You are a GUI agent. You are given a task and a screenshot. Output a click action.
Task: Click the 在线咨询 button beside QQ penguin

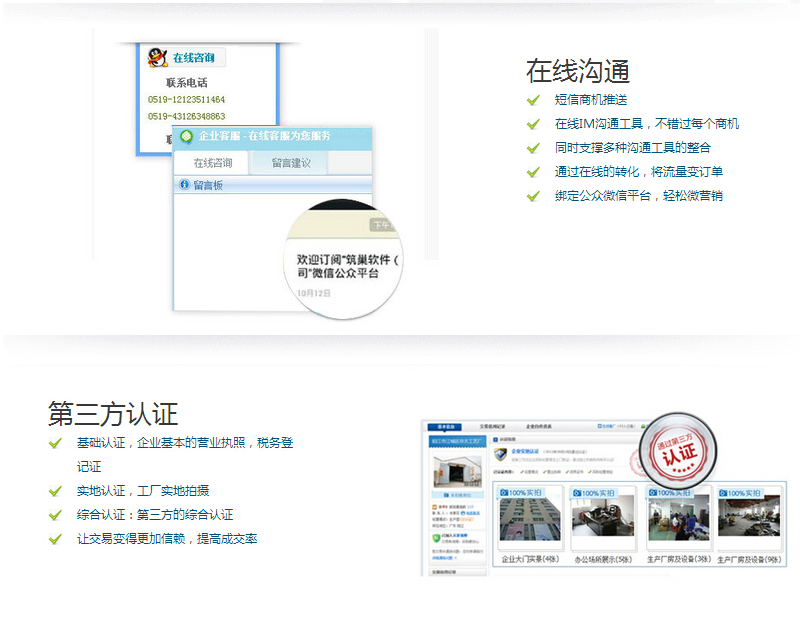pyautogui.click(x=194, y=58)
